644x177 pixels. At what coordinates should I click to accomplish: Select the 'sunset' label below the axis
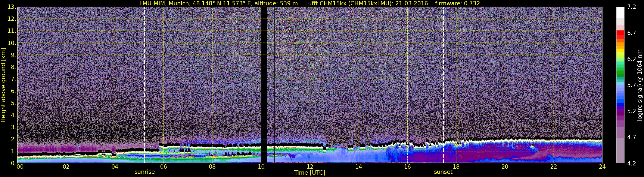tap(443, 172)
